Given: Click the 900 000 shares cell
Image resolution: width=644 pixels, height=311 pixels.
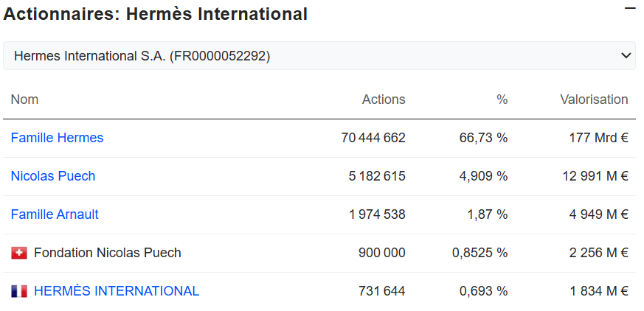Looking at the screenshot, I should [381, 253].
